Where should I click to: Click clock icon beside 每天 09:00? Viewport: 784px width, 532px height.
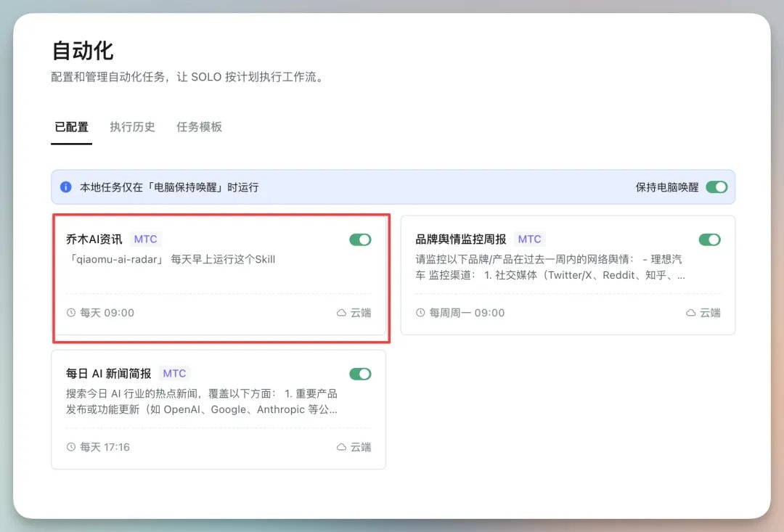71,313
